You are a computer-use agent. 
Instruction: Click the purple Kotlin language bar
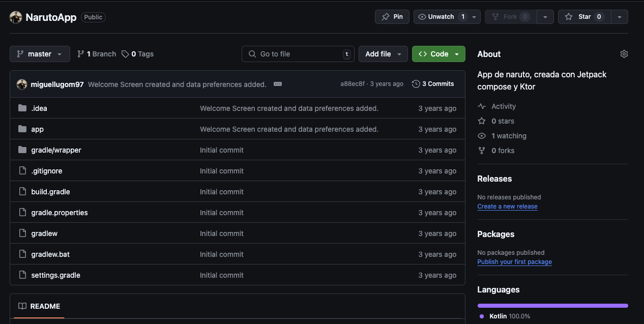[552, 306]
